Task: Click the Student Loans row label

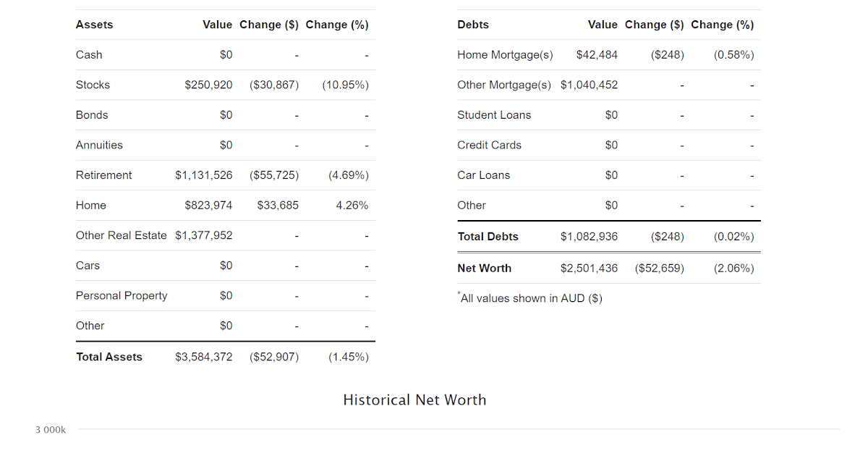Action: click(x=494, y=115)
